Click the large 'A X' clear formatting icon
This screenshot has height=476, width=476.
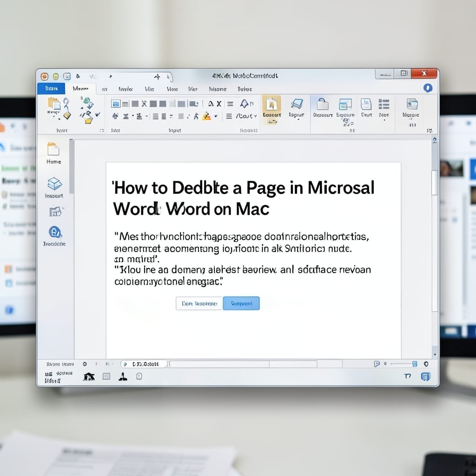tap(215, 104)
